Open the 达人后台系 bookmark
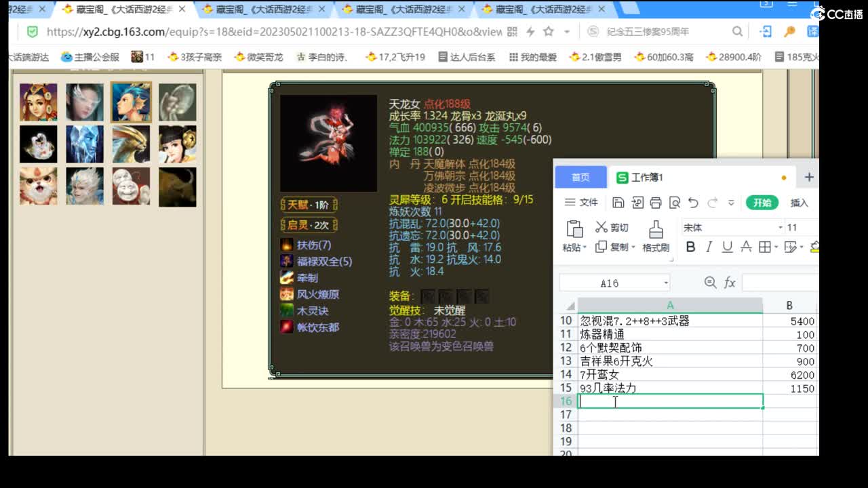Viewport: 868px width, 488px height. 467,57
